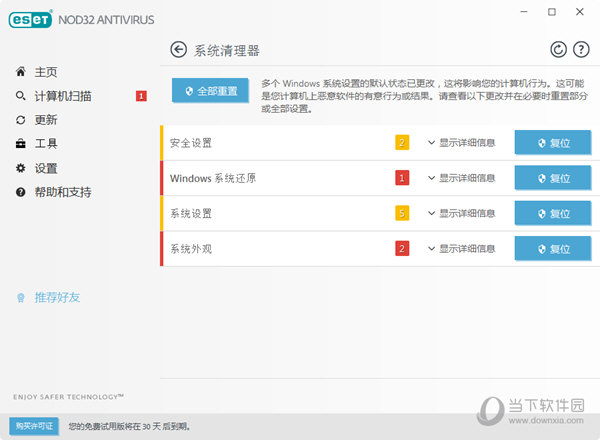
Task: Click the lightbulb icon beside 推荐好友
Action: [21, 298]
